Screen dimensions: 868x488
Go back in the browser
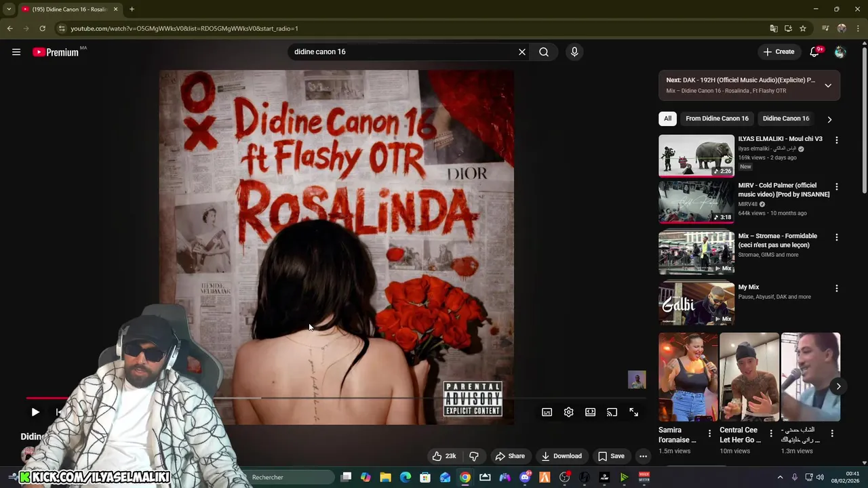[9, 28]
